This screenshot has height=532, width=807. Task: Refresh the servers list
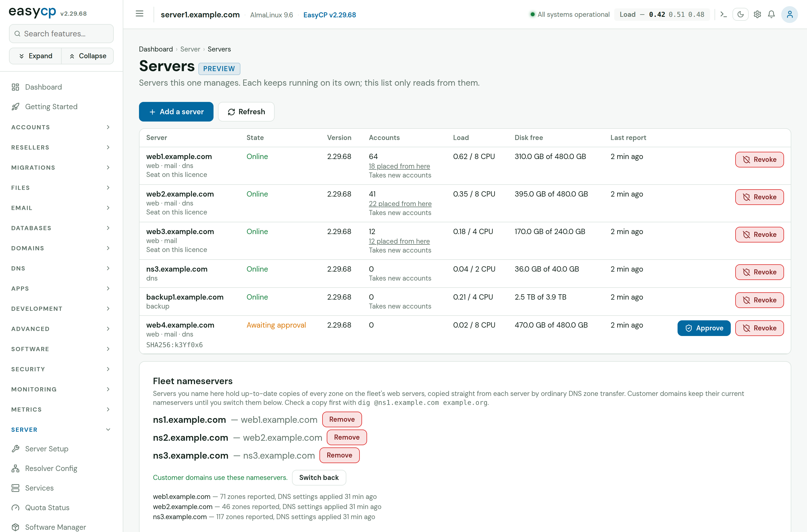[x=246, y=112]
